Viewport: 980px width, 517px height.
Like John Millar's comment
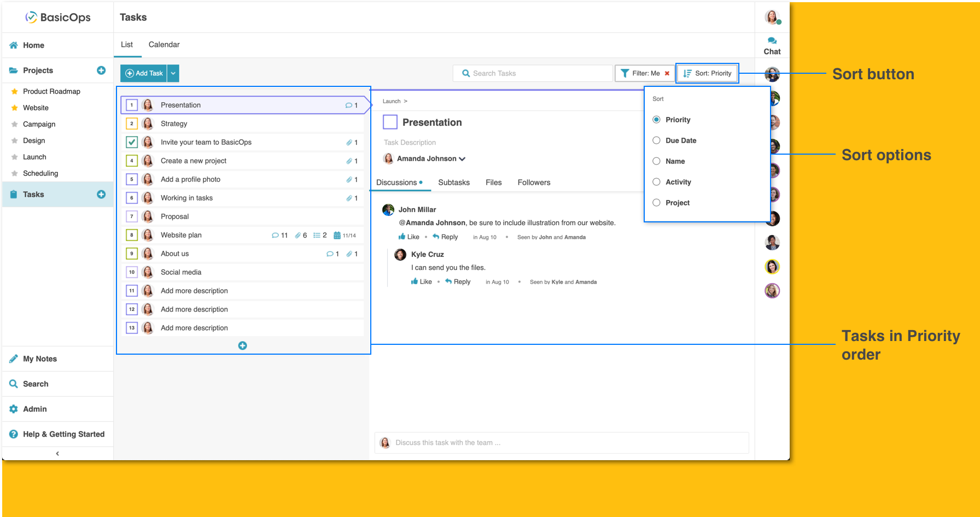[x=409, y=237]
